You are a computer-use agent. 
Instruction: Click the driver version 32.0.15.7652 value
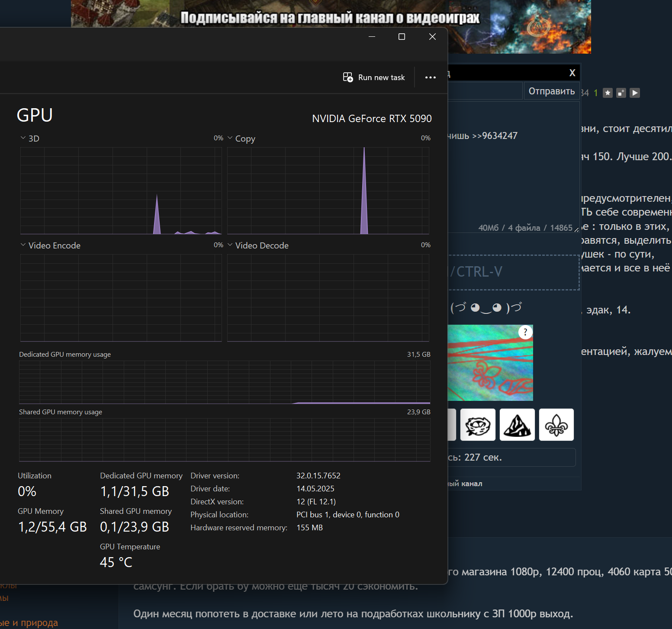[x=318, y=476]
